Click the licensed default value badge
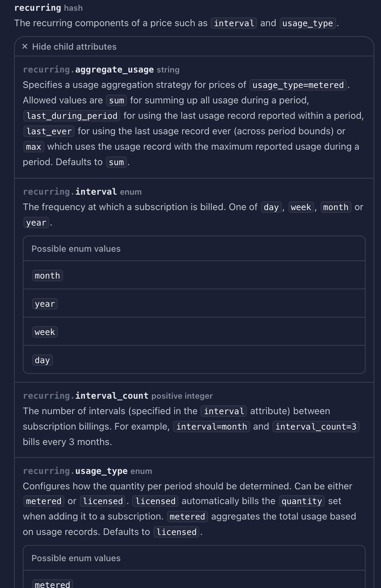 (176, 532)
